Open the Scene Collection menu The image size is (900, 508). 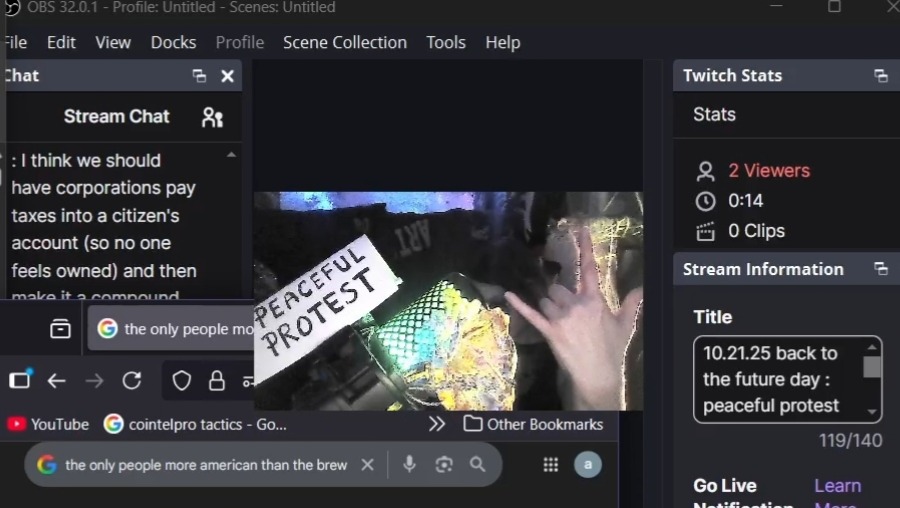tap(344, 42)
